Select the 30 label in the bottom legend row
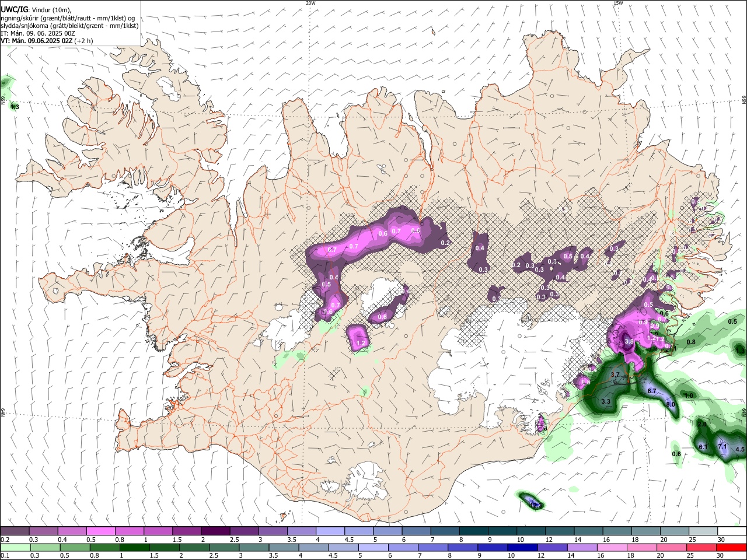 (x=720, y=555)
